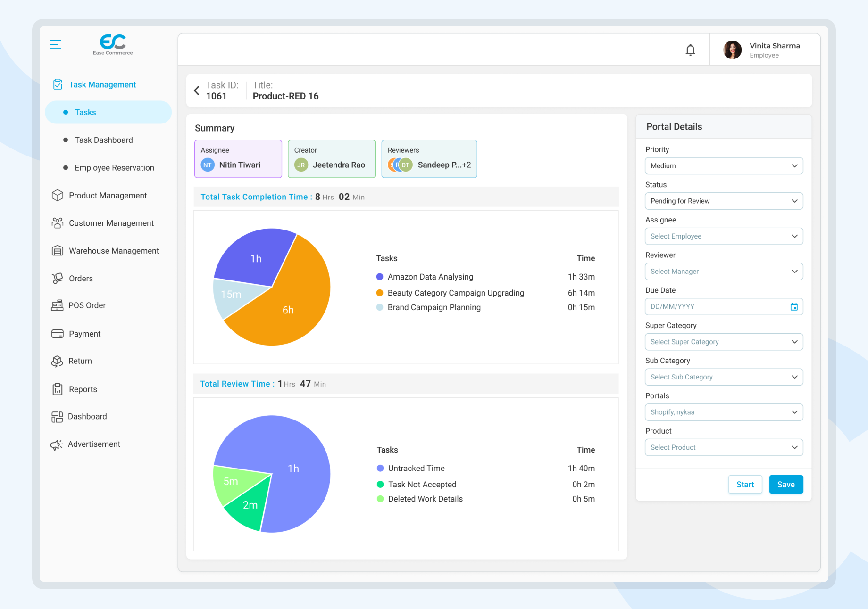Click the Payment card icon
Image resolution: width=868 pixels, height=609 pixels.
58,334
